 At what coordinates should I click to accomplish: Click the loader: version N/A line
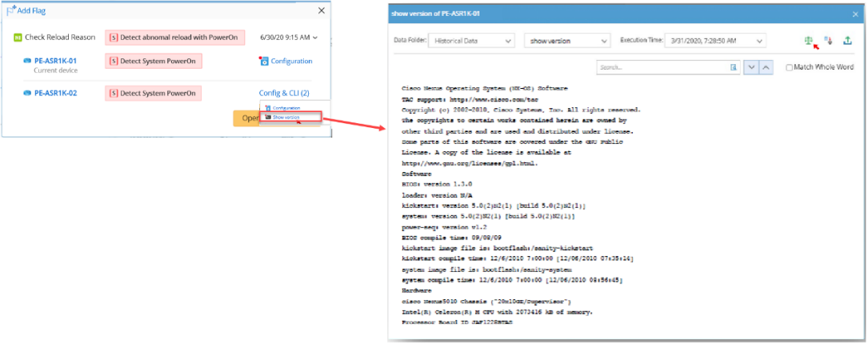438,195
